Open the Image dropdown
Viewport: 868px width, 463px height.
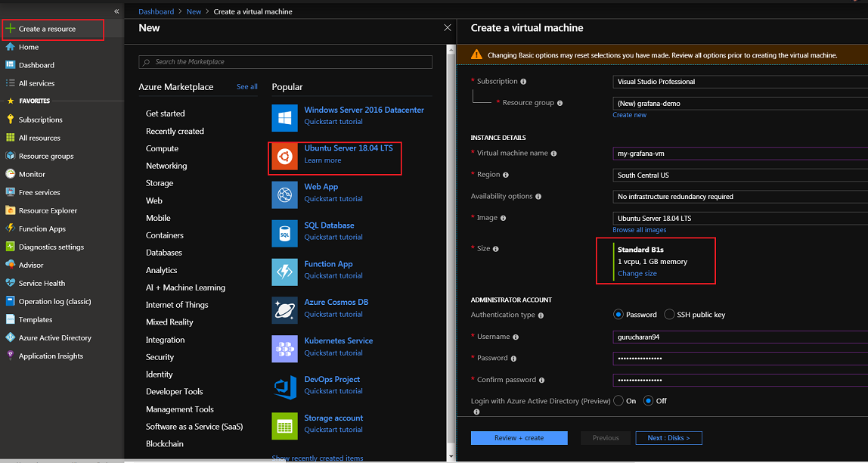(740, 218)
